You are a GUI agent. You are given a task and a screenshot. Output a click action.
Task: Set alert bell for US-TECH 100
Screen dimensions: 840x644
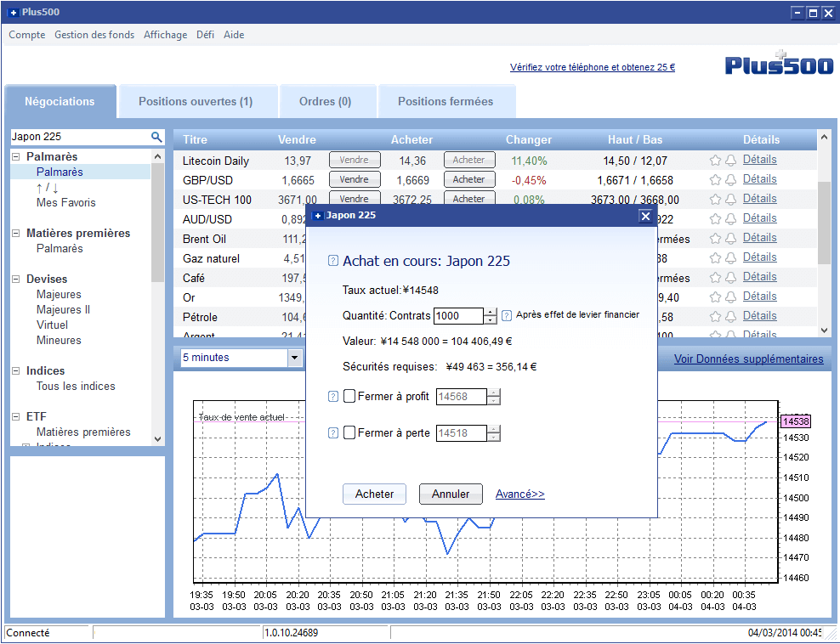coord(730,199)
